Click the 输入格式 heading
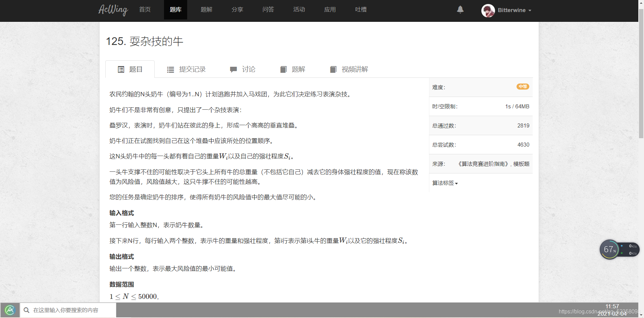 [122, 213]
